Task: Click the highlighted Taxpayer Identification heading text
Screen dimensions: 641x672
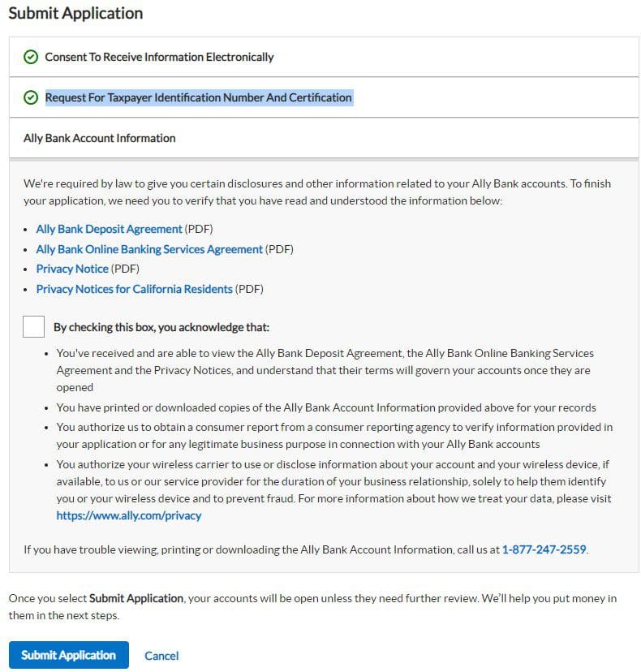Action: click(x=196, y=97)
